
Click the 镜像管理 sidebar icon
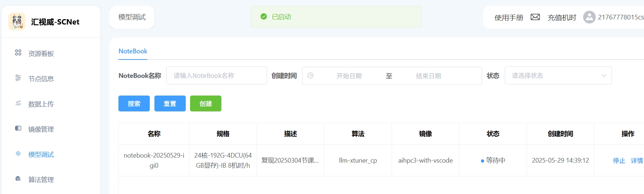click(18, 128)
